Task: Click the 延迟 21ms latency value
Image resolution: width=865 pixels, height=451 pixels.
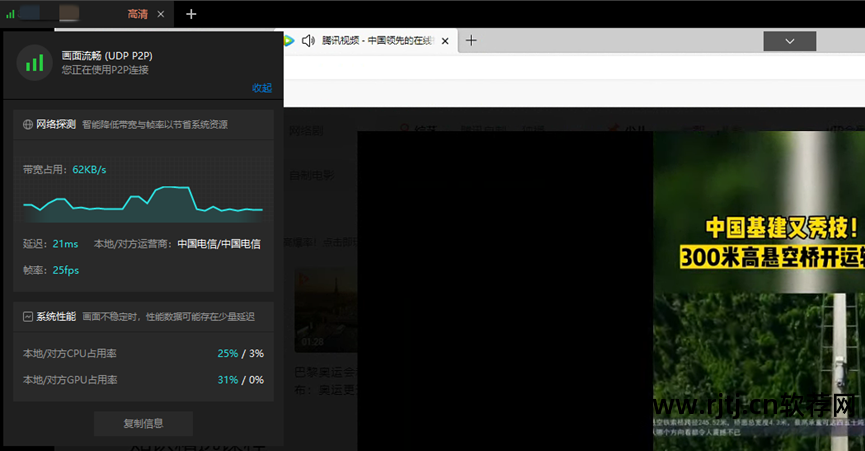Action: pos(65,244)
